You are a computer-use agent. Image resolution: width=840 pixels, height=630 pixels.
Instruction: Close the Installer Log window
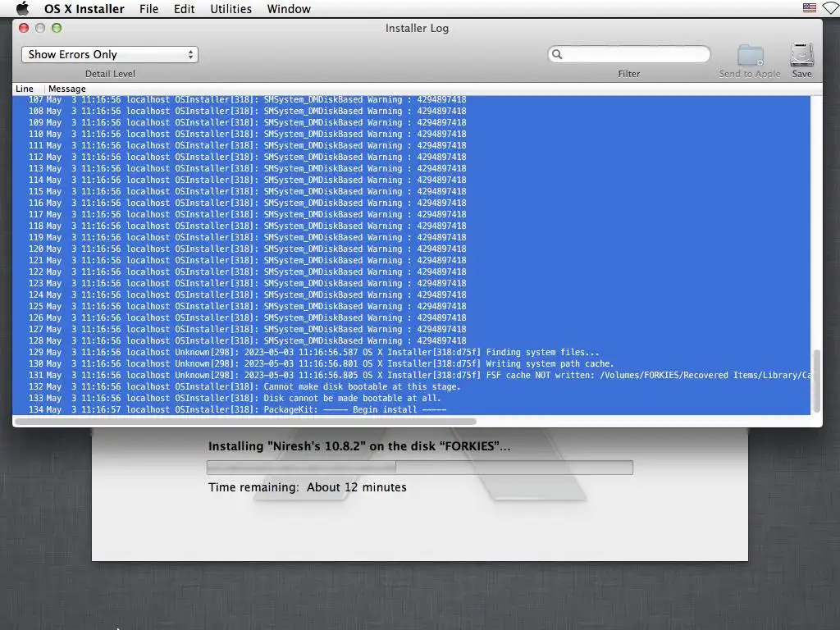pos(24,28)
